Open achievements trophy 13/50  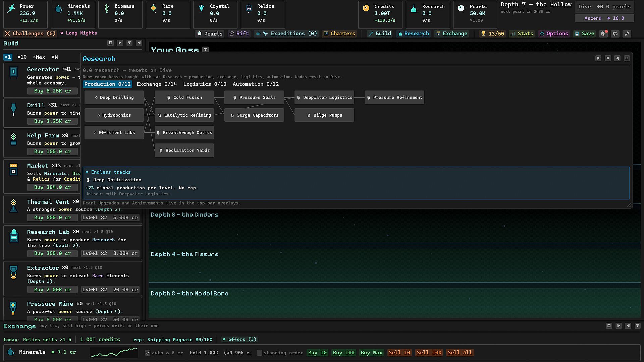(x=492, y=34)
